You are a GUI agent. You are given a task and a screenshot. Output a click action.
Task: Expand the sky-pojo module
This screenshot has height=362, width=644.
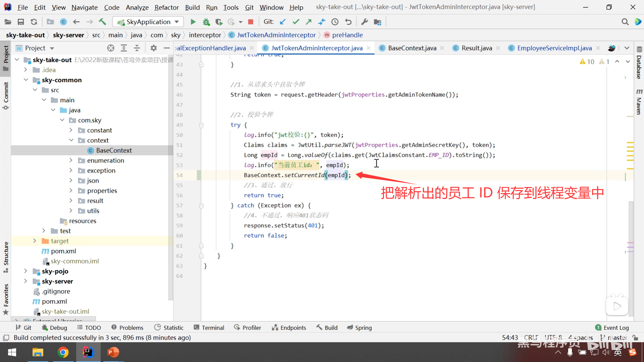[x=25, y=271]
